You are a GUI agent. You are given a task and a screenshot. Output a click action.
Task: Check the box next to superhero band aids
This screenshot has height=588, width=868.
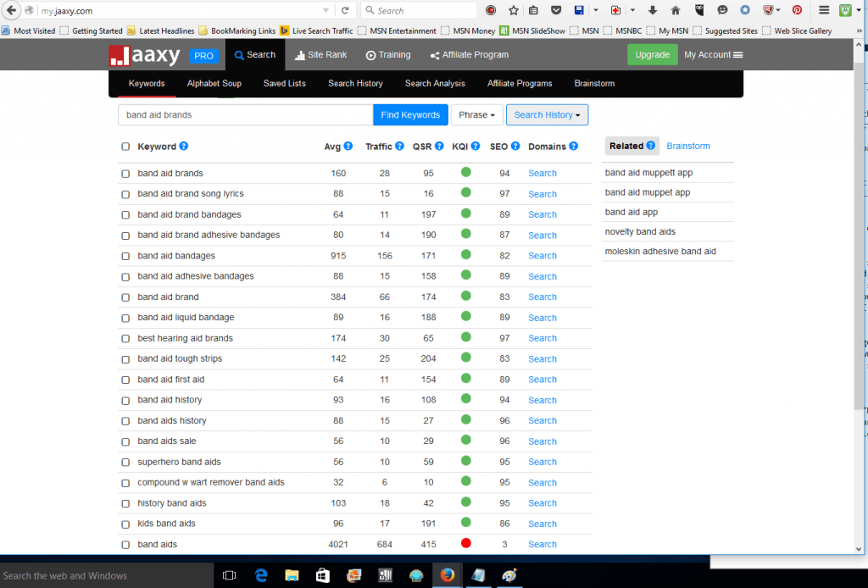(125, 463)
